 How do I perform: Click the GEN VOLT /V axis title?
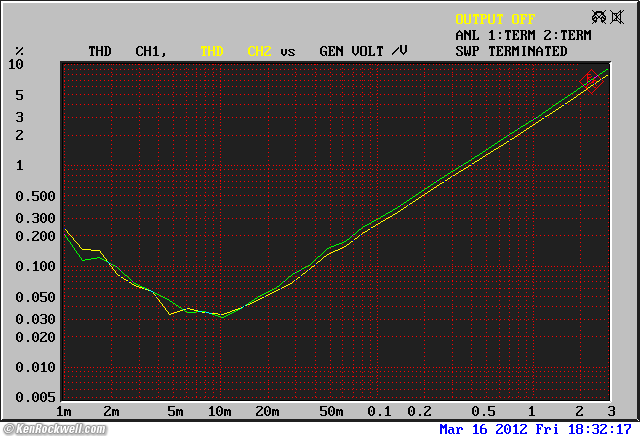coord(363,51)
